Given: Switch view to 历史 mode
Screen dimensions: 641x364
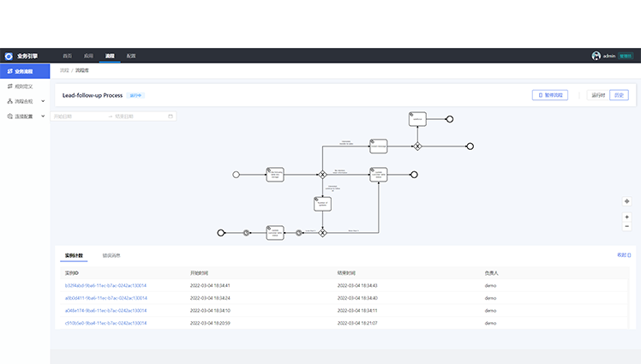Looking at the screenshot, I should (619, 95).
